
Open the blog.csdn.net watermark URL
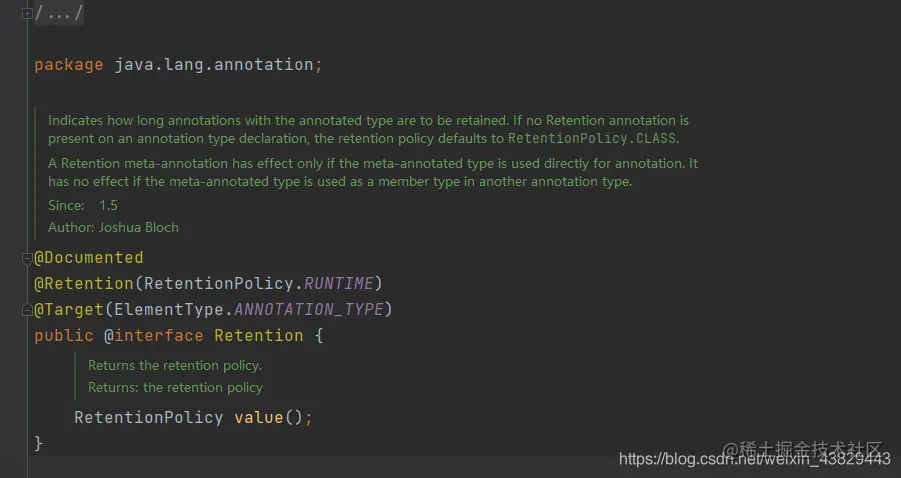click(754, 459)
